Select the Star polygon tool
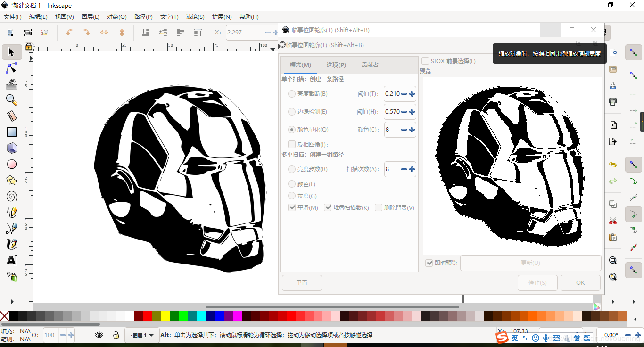Viewport: 644px width, 347px height. tap(12, 180)
